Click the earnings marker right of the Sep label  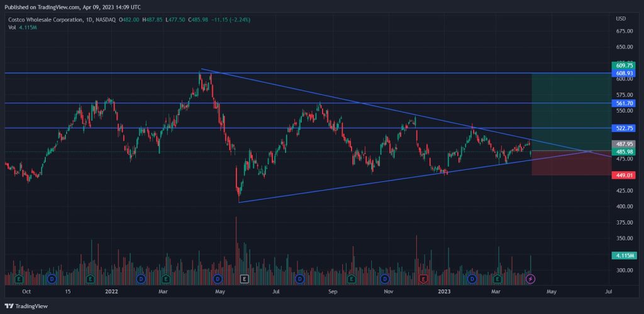[x=352, y=279]
